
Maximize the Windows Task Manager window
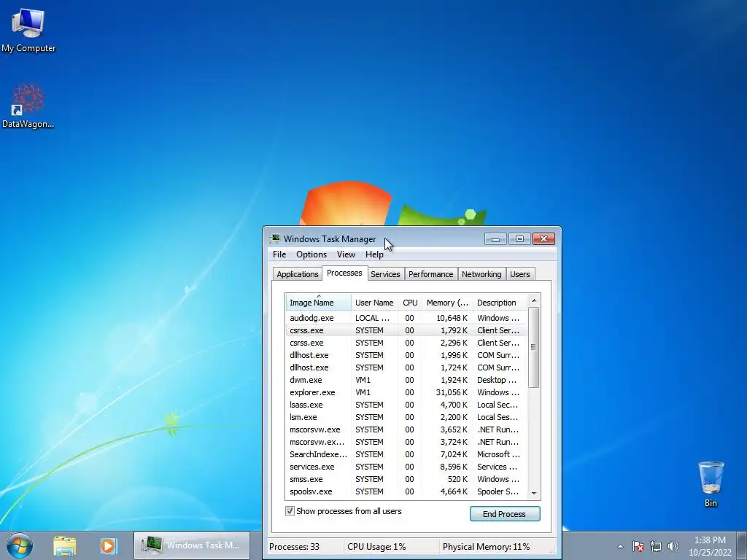[x=519, y=238]
